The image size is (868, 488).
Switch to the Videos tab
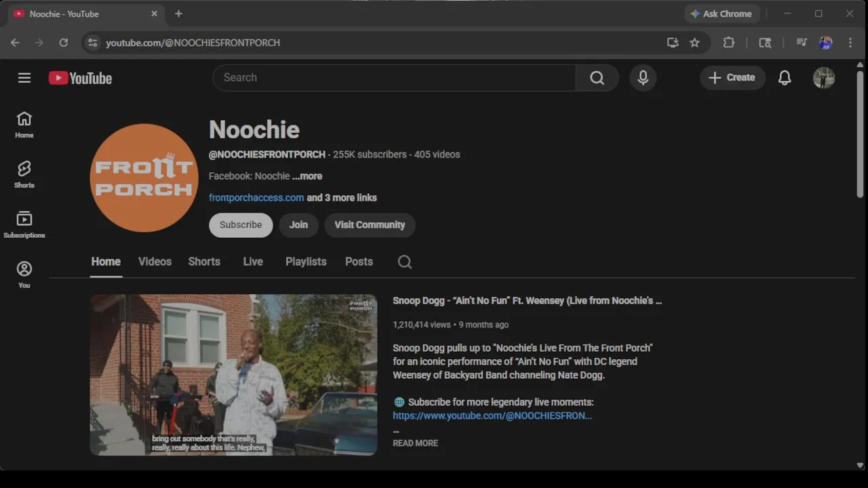pos(155,262)
